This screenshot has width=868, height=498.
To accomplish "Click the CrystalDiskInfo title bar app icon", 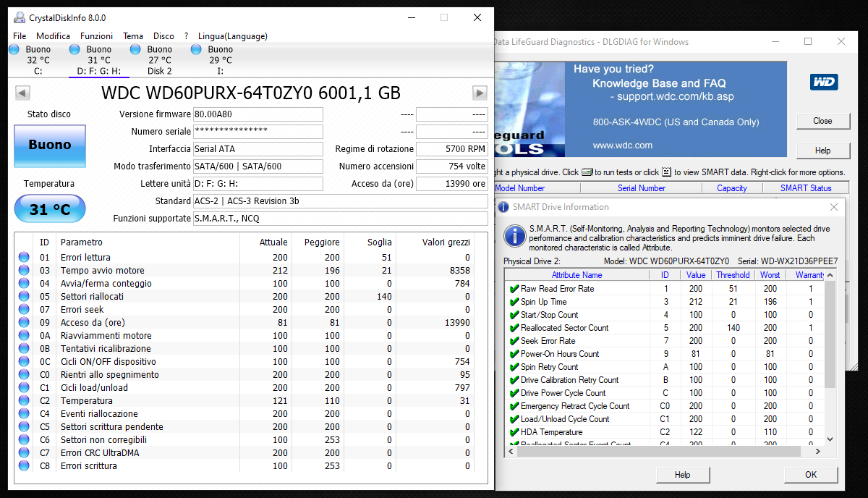I will (x=20, y=17).
